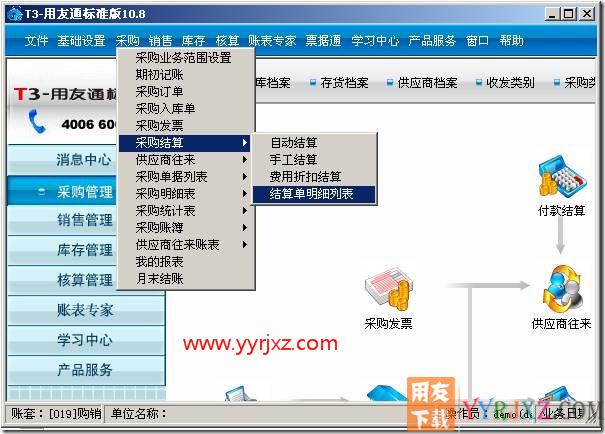Screen dimensions: 605x434
Task: Open the 窗口 menu
Action: 477,41
